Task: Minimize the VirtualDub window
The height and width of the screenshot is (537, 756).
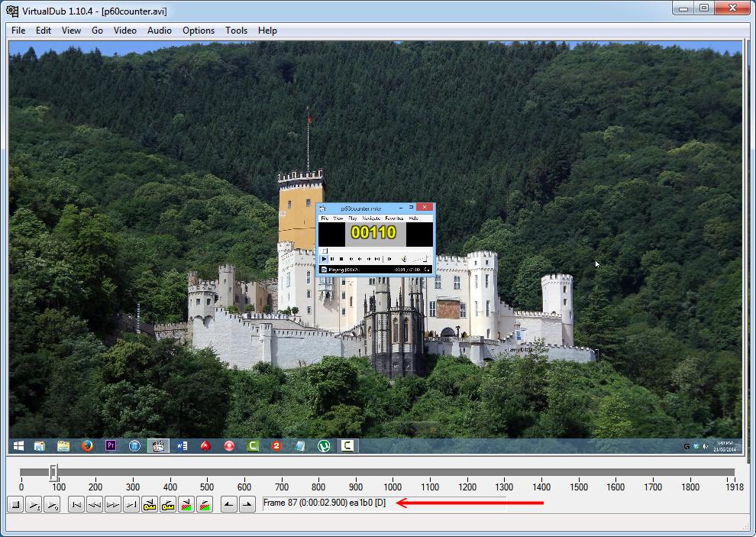Action: point(683,8)
